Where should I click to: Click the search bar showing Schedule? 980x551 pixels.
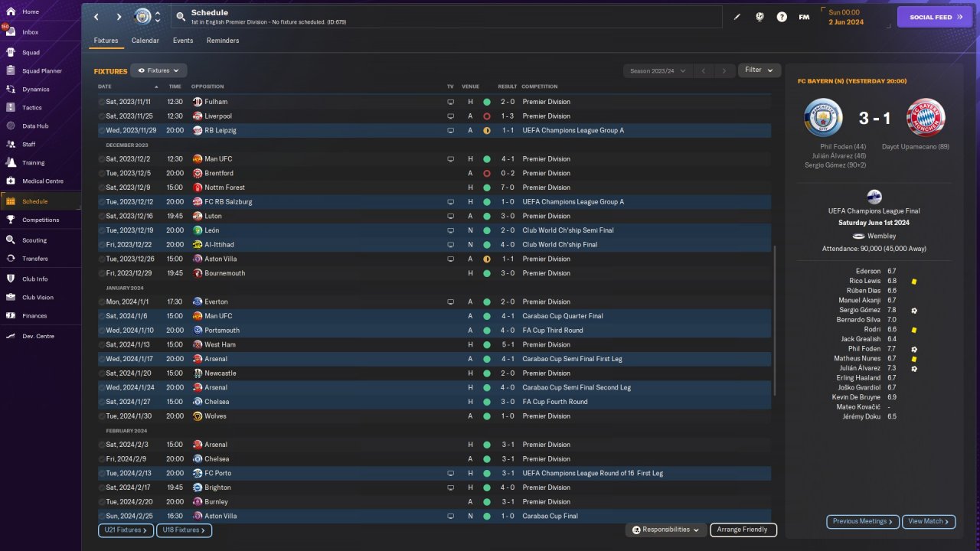[x=446, y=17]
